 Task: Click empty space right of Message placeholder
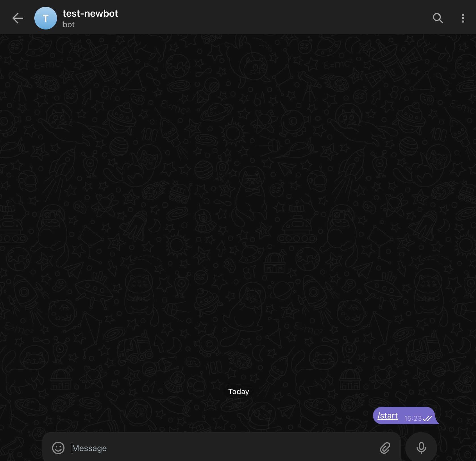(x=241, y=448)
